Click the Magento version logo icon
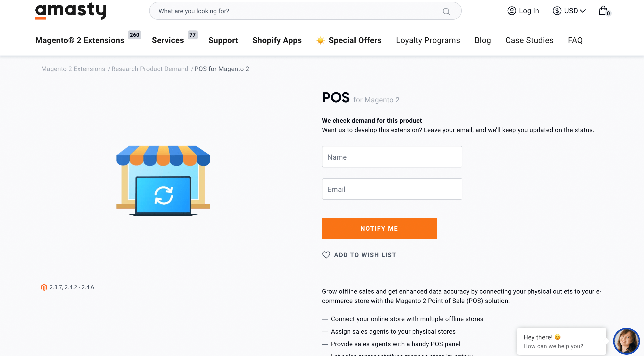Screen dimensions: 644x356 click(x=44, y=287)
